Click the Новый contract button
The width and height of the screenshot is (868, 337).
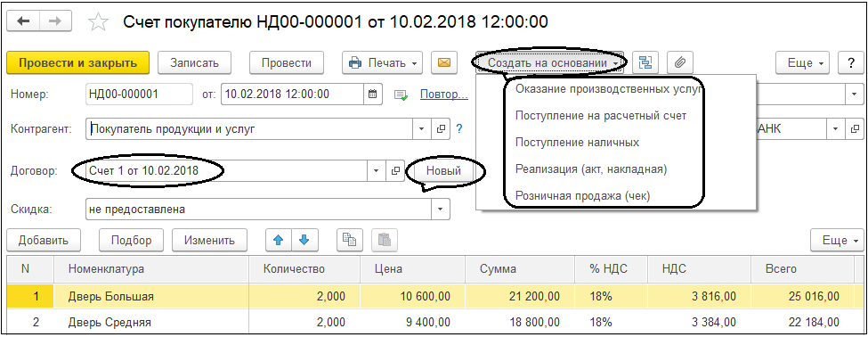pos(443,170)
